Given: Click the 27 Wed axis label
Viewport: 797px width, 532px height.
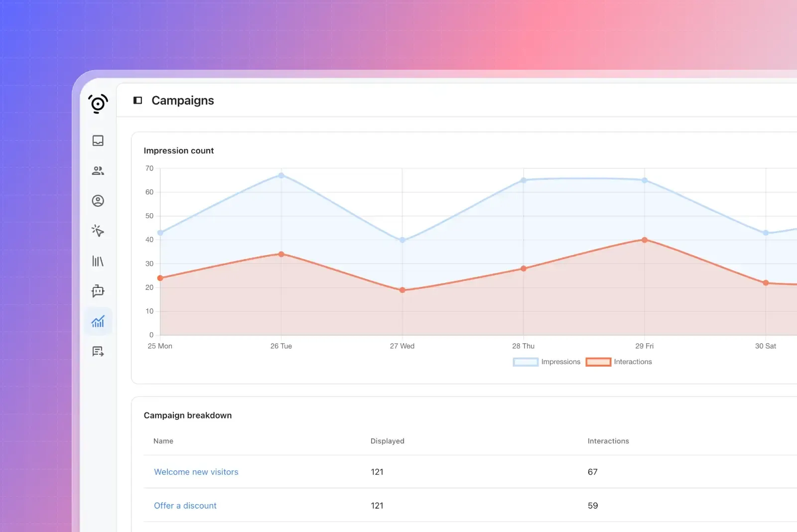Looking at the screenshot, I should [402, 346].
